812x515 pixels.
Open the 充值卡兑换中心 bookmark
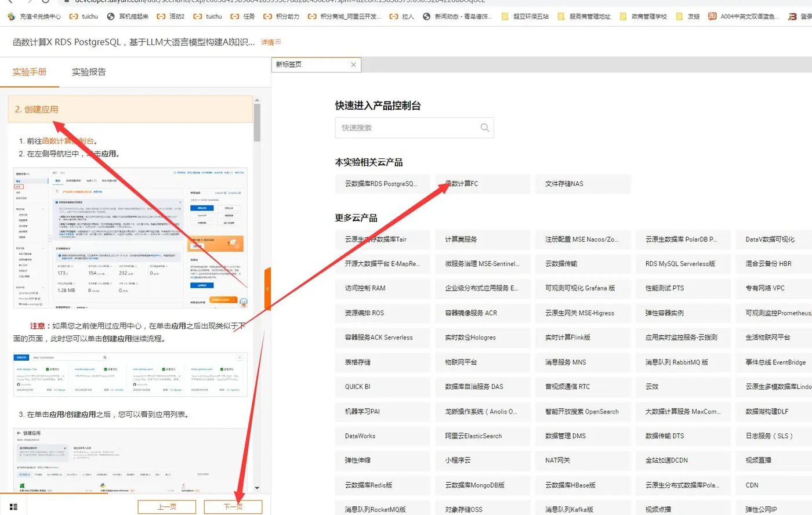pyautogui.click(x=34, y=16)
